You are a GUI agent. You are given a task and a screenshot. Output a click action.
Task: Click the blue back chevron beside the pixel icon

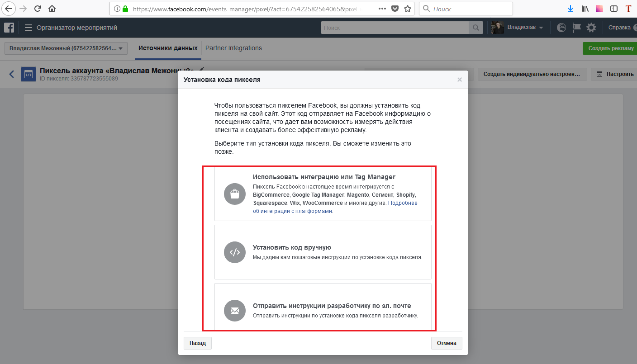pyautogui.click(x=12, y=74)
